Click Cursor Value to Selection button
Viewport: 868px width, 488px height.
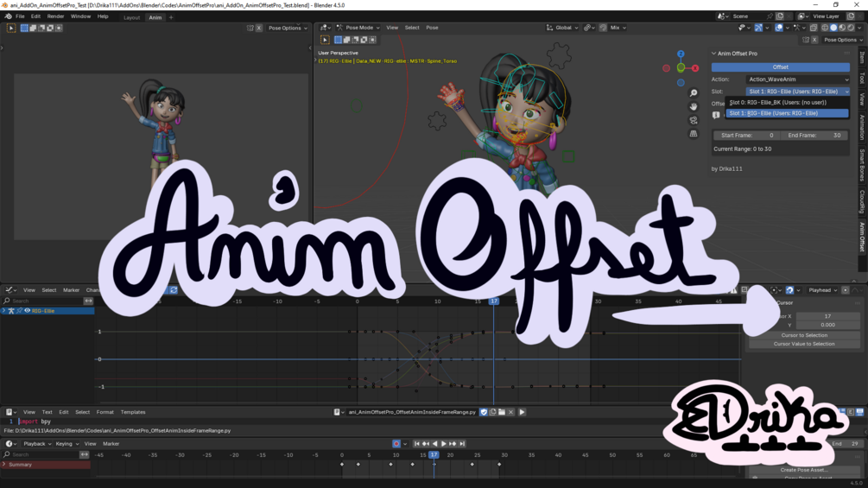pyautogui.click(x=804, y=344)
